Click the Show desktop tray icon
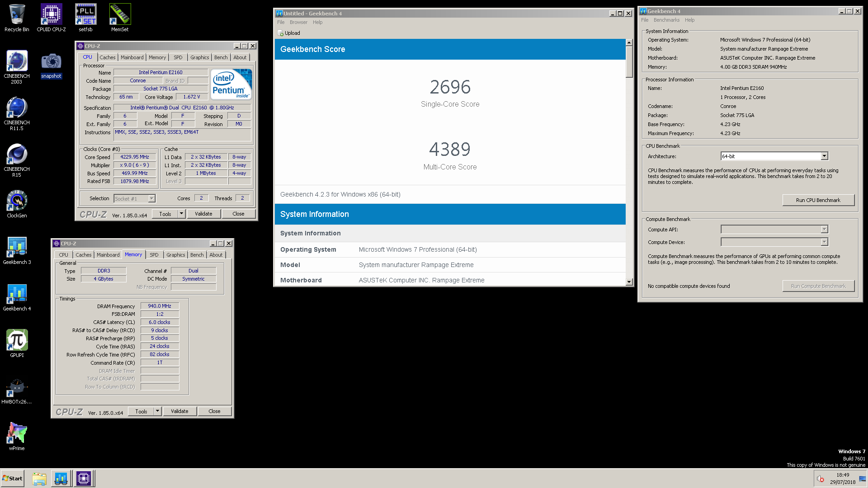 click(x=862, y=479)
